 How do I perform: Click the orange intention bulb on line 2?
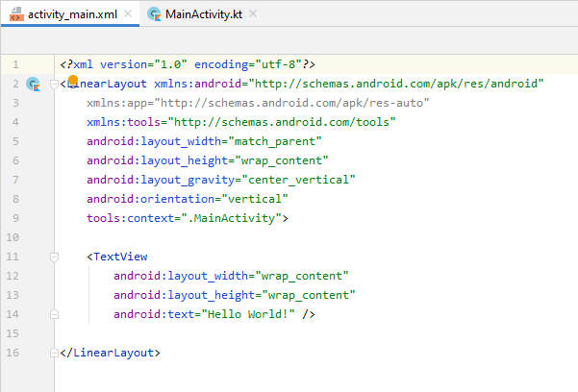(73, 80)
